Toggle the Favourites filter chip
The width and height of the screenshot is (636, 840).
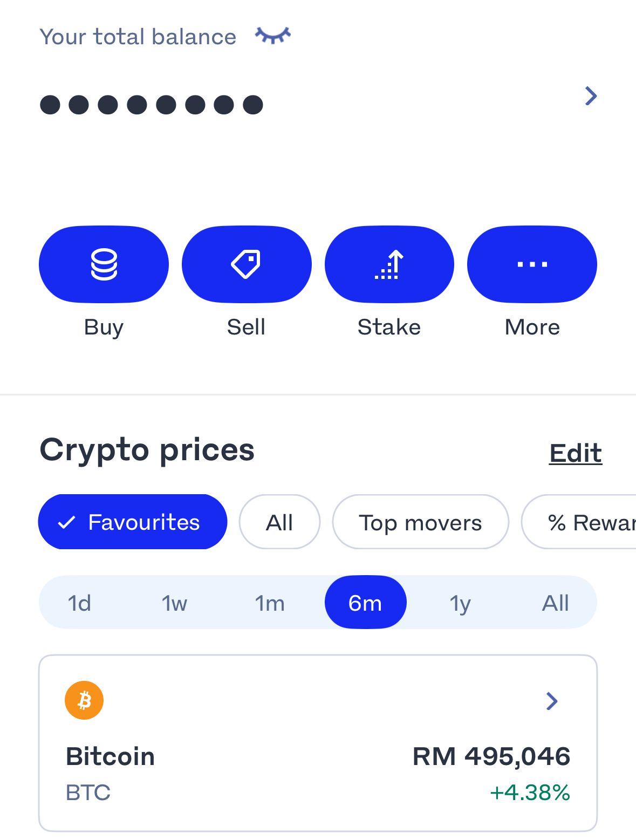[133, 522]
